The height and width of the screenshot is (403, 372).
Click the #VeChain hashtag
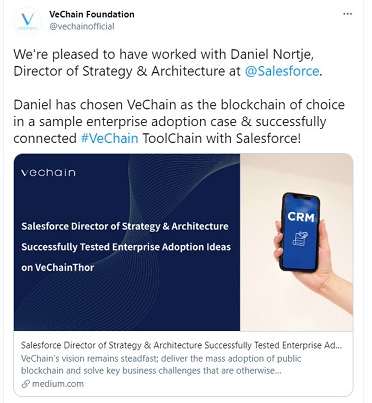point(109,138)
